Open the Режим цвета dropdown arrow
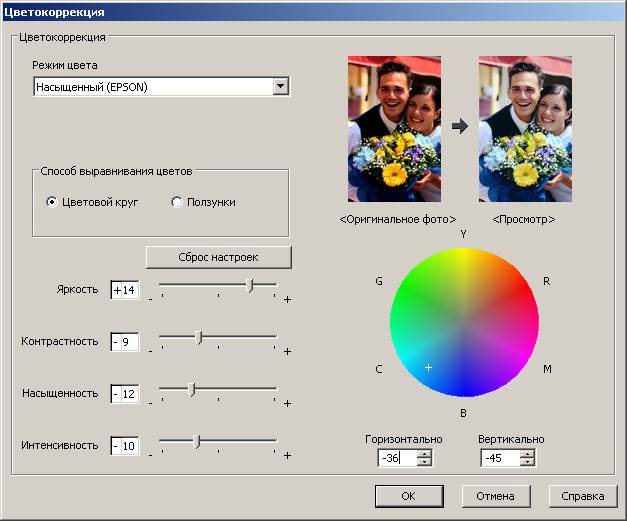The width and height of the screenshot is (627, 521). click(281, 86)
